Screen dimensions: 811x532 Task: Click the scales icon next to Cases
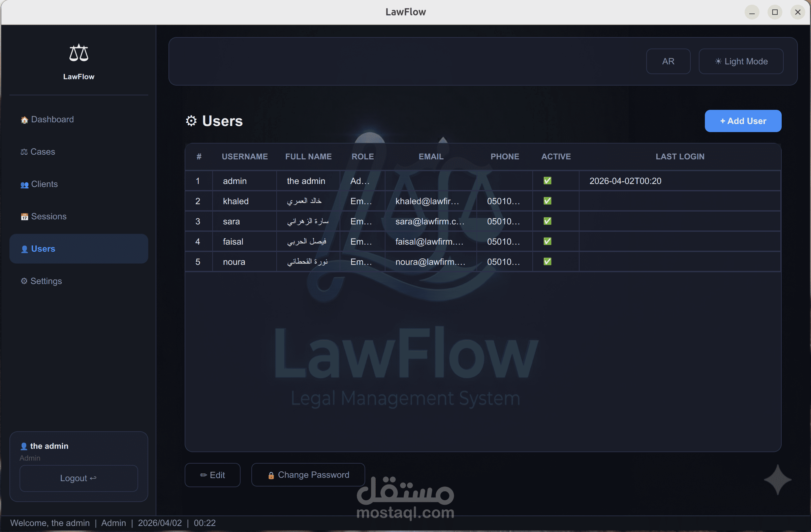(24, 152)
